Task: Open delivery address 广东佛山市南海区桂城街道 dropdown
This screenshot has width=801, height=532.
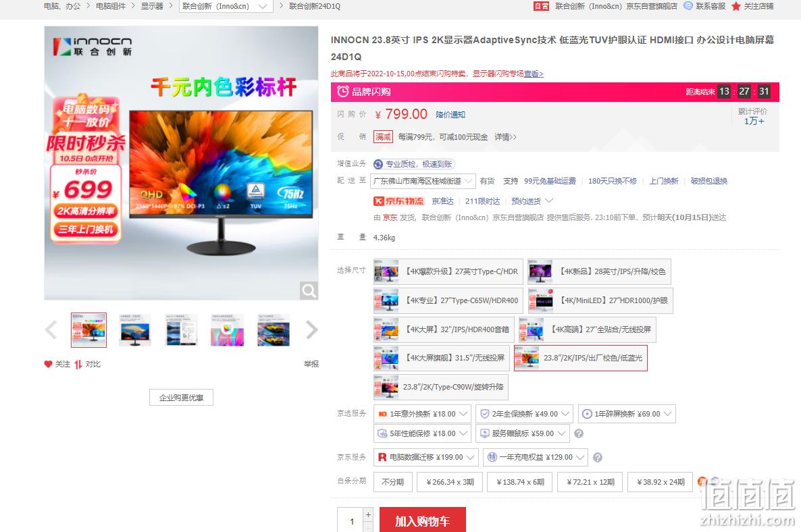Action: (x=423, y=181)
